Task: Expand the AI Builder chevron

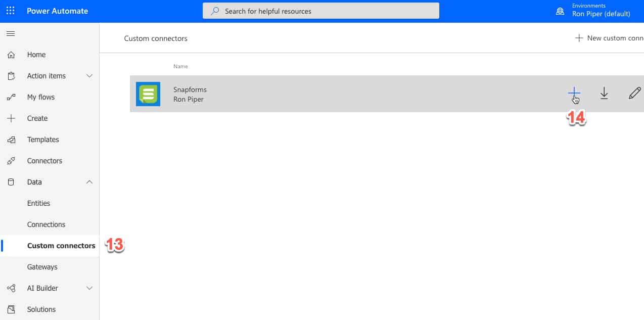Action: (x=89, y=288)
